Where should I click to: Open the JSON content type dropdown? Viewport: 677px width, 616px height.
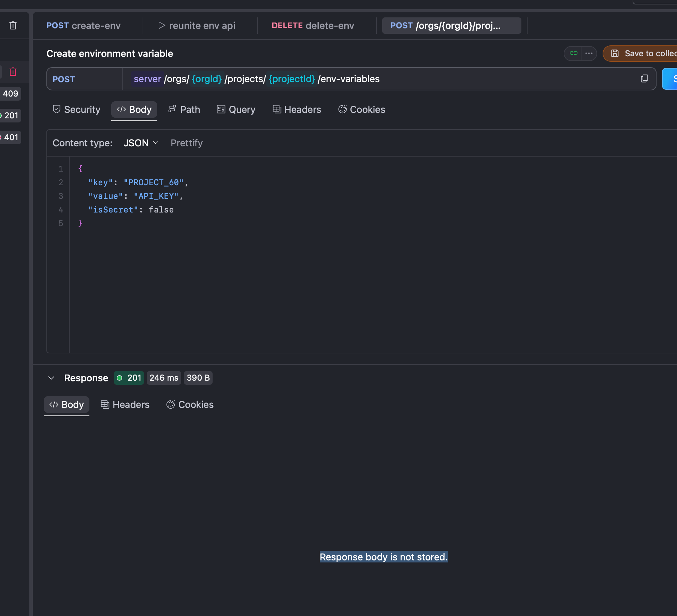pyautogui.click(x=141, y=143)
